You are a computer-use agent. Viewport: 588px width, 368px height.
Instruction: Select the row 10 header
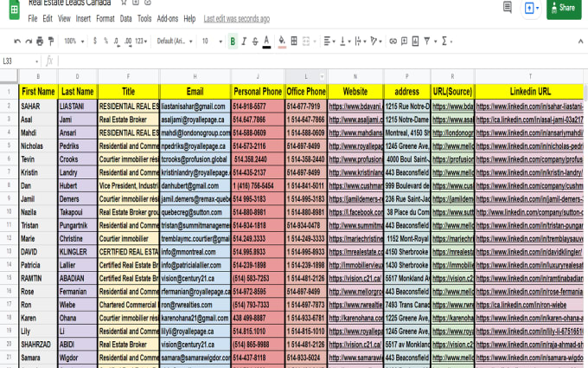[9, 212]
